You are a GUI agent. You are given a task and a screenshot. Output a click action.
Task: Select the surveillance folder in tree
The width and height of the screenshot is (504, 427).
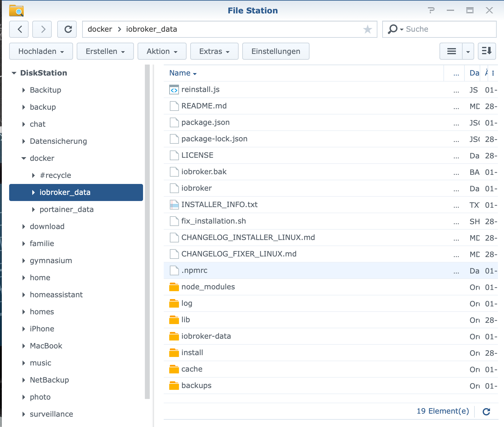point(51,414)
